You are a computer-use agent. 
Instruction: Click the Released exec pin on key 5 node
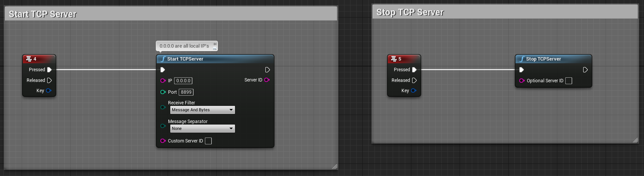click(x=414, y=80)
